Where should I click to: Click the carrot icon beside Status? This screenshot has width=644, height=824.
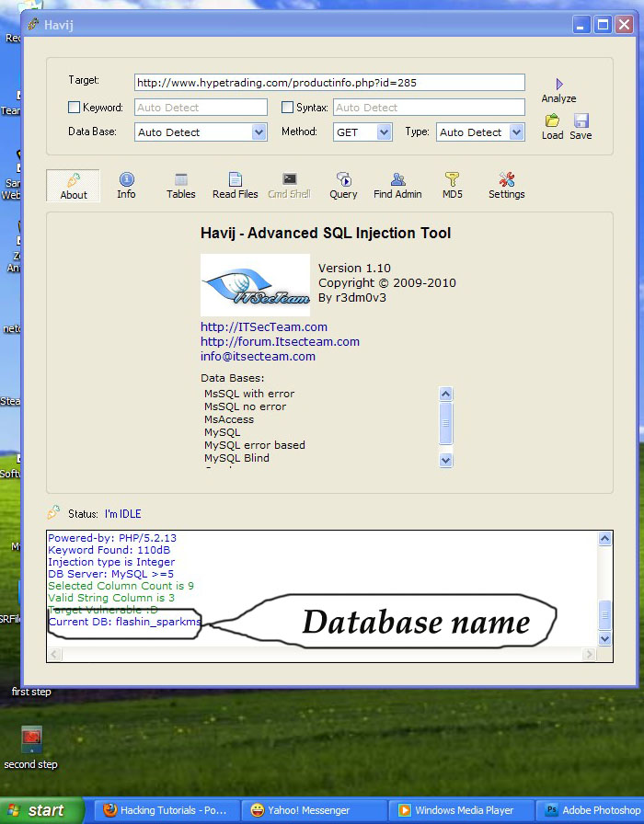[53, 513]
